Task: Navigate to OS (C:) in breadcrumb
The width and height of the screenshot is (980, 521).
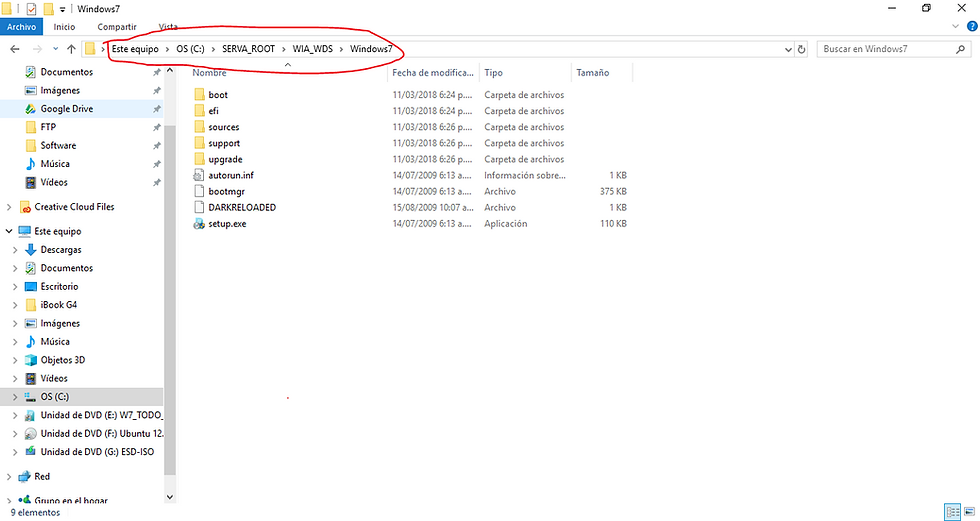Action: [190, 49]
